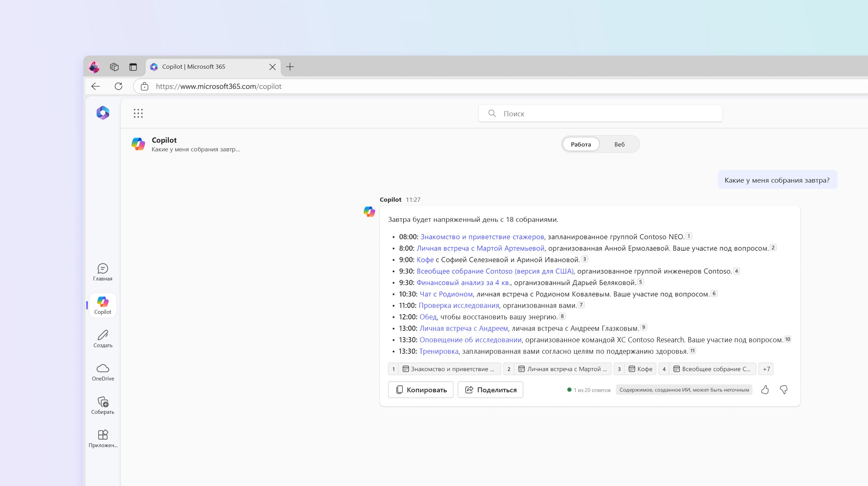Close the Copilot | Microsoft 365 tab
The width and height of the screenshot is (868, 486).
click(x=273, y=67)
